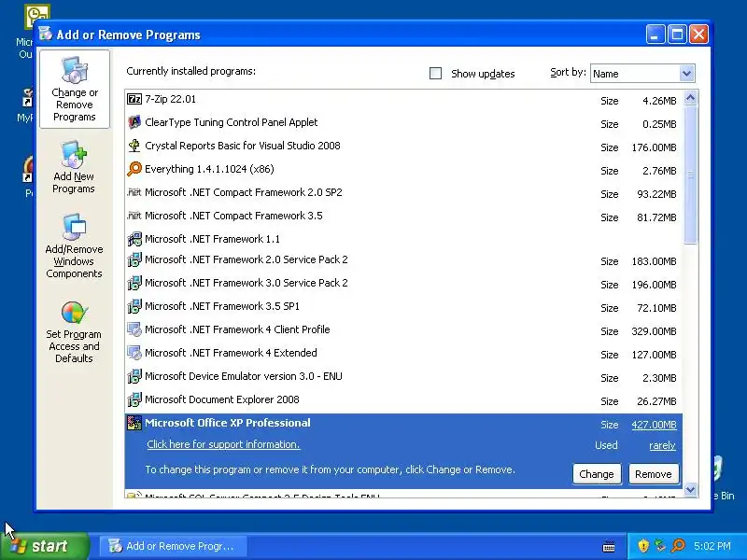Click the Microsoft Device Emulator icon

coord(134,376)
